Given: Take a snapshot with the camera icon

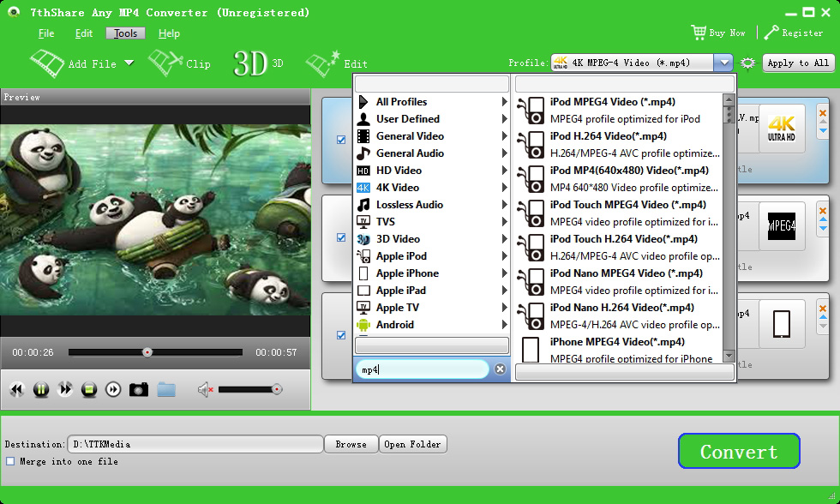Looking at the screenshot, I should (138, 390).
